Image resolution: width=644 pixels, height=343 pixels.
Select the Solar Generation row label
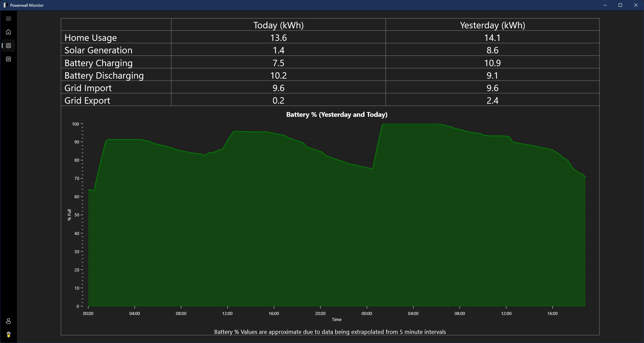pyautogui.click(x=98, y=50)
